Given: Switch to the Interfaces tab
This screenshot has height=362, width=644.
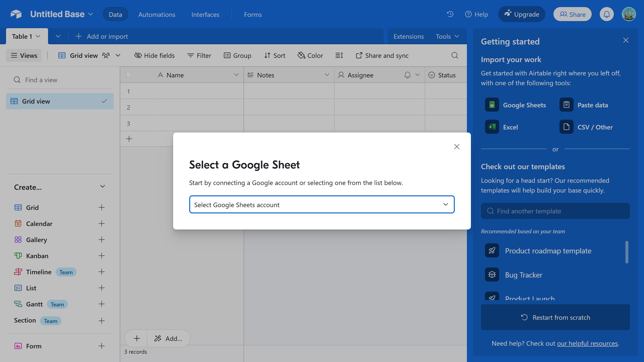Looking at the screenshot, I should [x=205, y=14].
